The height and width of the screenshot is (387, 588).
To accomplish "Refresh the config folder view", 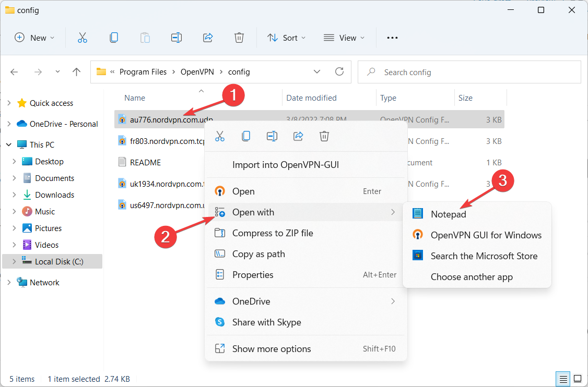I will 339,72.
